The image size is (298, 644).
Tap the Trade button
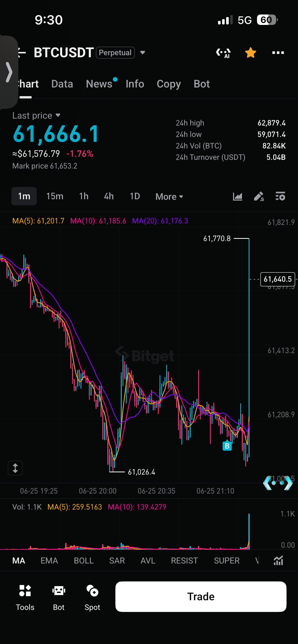[x=201, y=596]
